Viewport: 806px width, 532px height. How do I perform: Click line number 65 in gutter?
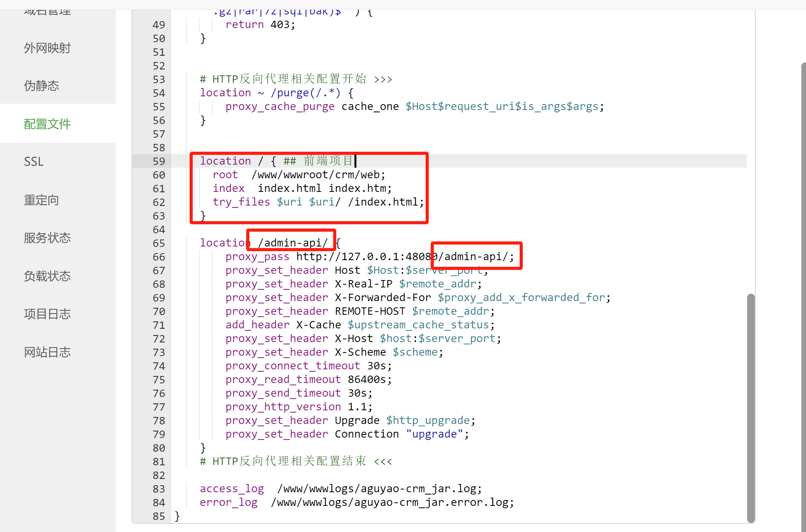pos(159,243)
